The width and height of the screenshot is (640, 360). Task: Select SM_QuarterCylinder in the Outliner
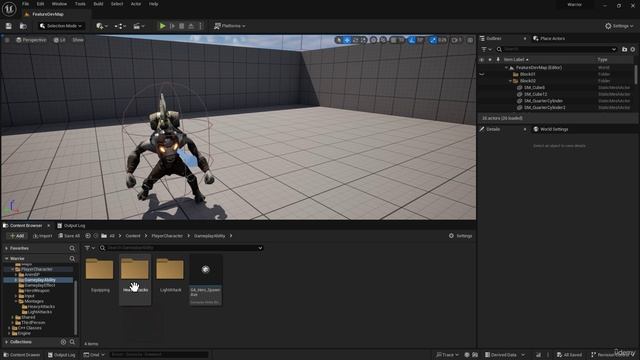[x=543, y=101]
